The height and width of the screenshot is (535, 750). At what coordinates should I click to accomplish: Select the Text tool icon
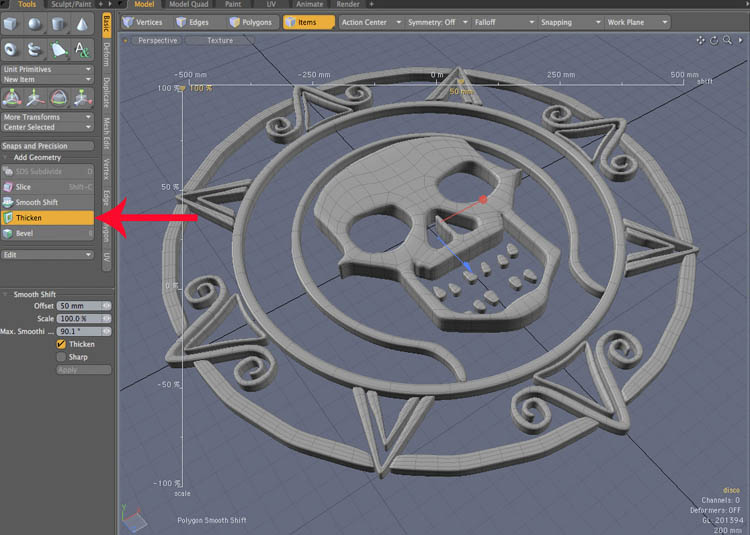coord(82,49)
